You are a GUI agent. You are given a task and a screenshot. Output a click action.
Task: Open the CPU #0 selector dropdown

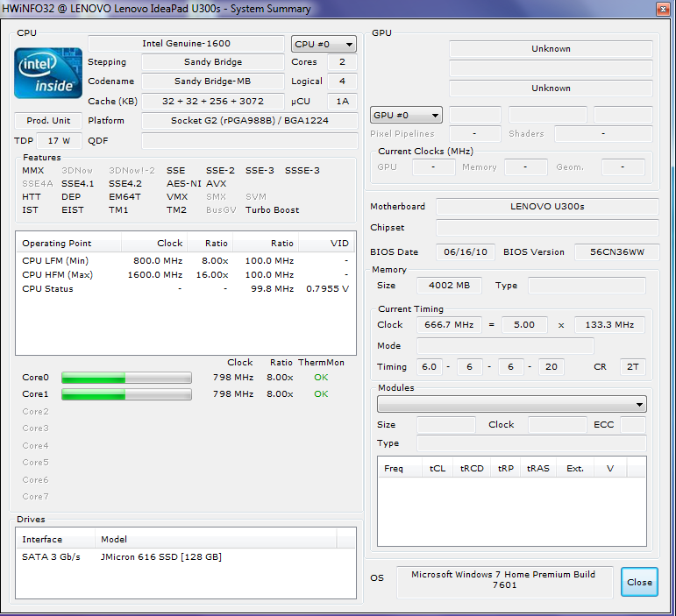pos(324,44)
